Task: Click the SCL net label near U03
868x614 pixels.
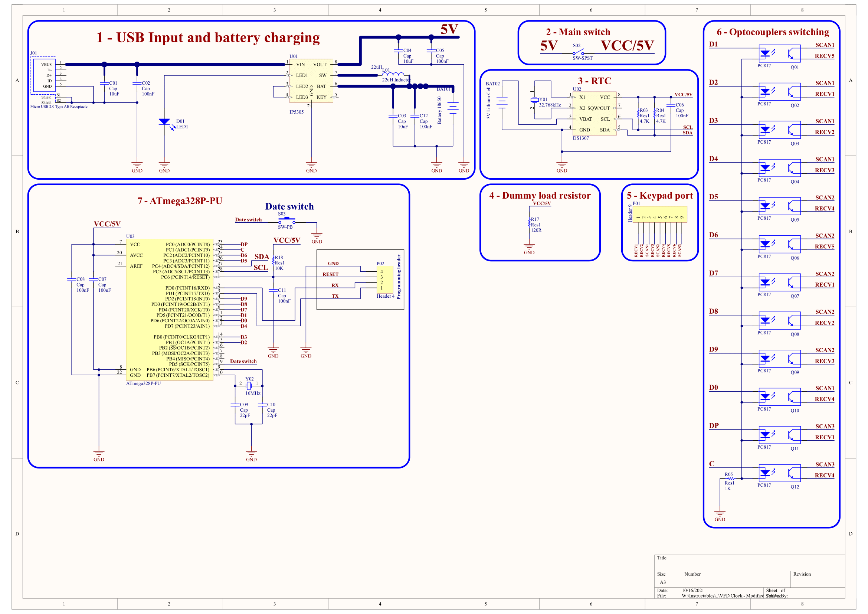Action: 261,268
